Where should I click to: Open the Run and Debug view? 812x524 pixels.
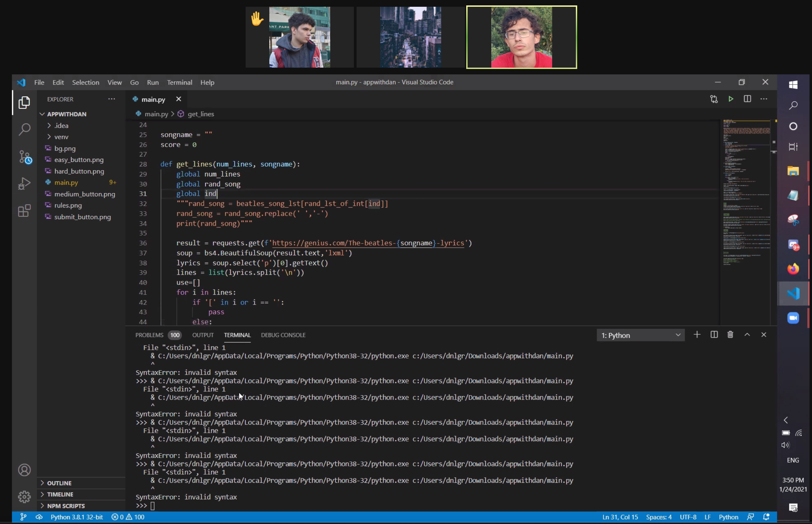[x=24, y=183]
